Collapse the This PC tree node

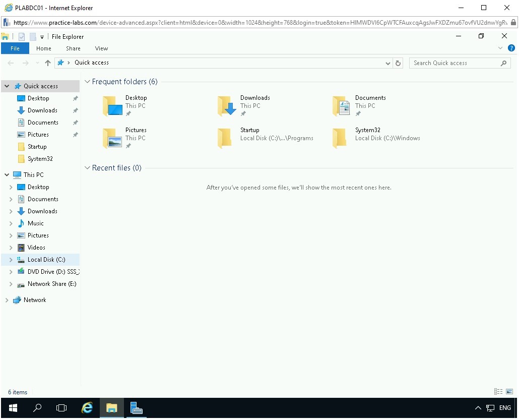click(7, 175)
